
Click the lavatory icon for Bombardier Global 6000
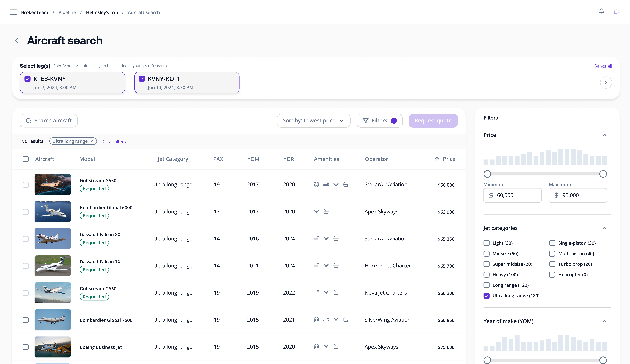point(326,212)
